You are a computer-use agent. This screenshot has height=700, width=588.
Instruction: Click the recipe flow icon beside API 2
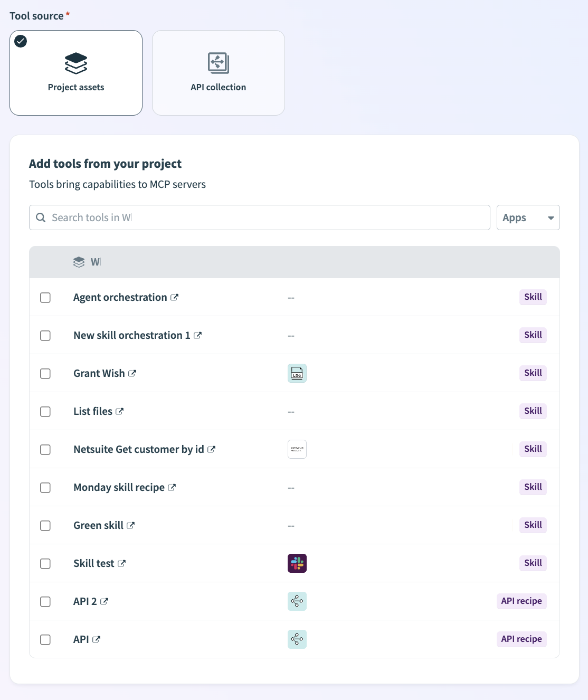(297, 601)
